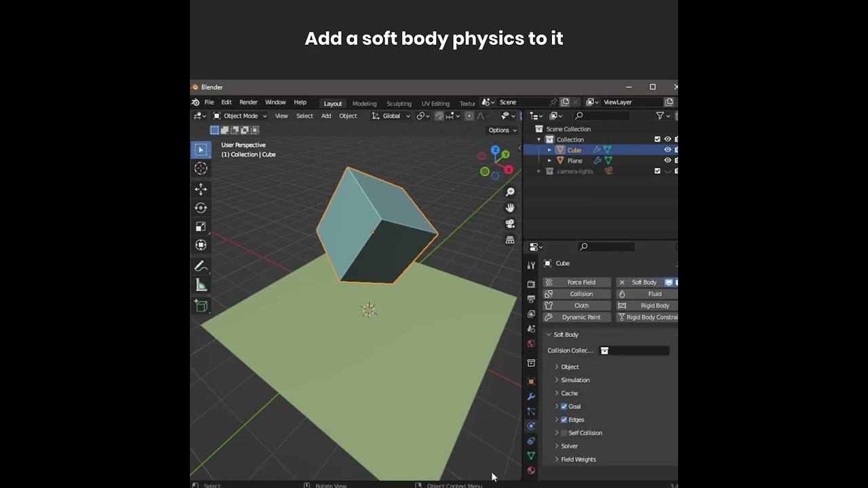Open the Object Constraints tab icon
This screenshot has height=488, width=868.
click(531, 441)
